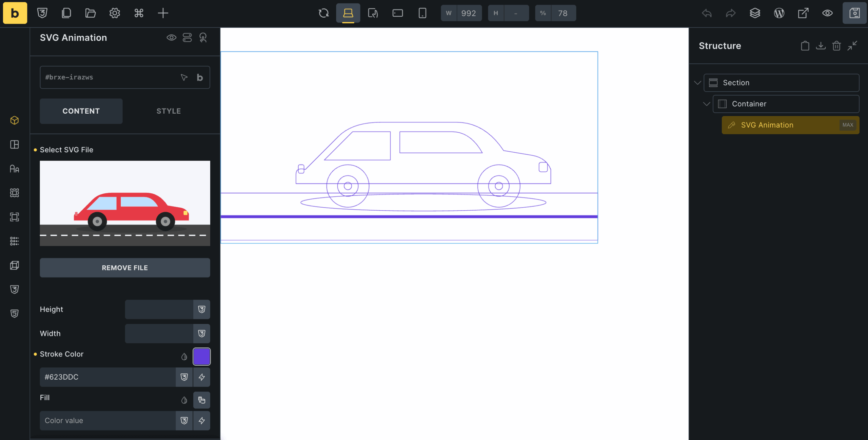Click the #623DDC color value field

(108, 377)
